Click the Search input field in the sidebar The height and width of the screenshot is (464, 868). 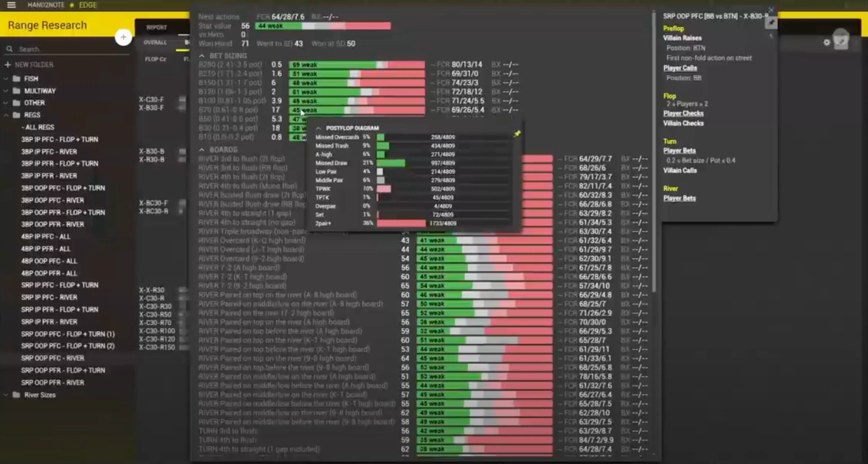coord(67,49)
